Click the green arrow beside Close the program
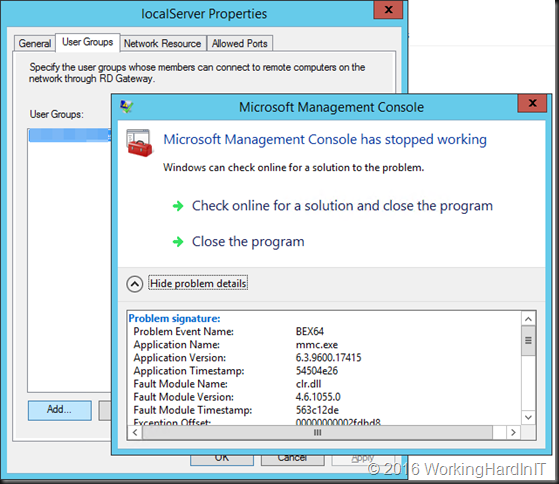This screenshot has height=484, width=559. coord(178,242)
